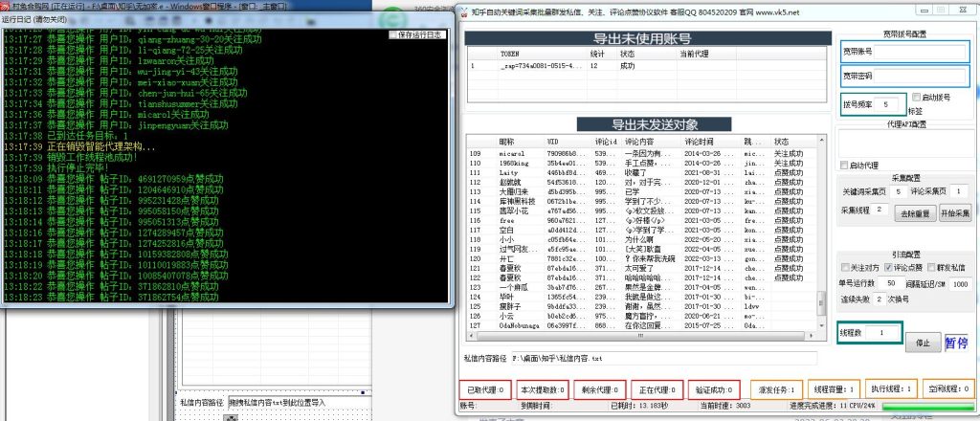Click the 线程数 input field
The width and height of the screenshot is (980, 421).
(881, 334)
